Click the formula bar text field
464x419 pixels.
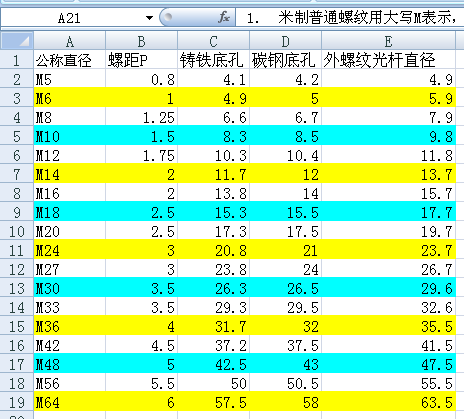pos(350,17)
